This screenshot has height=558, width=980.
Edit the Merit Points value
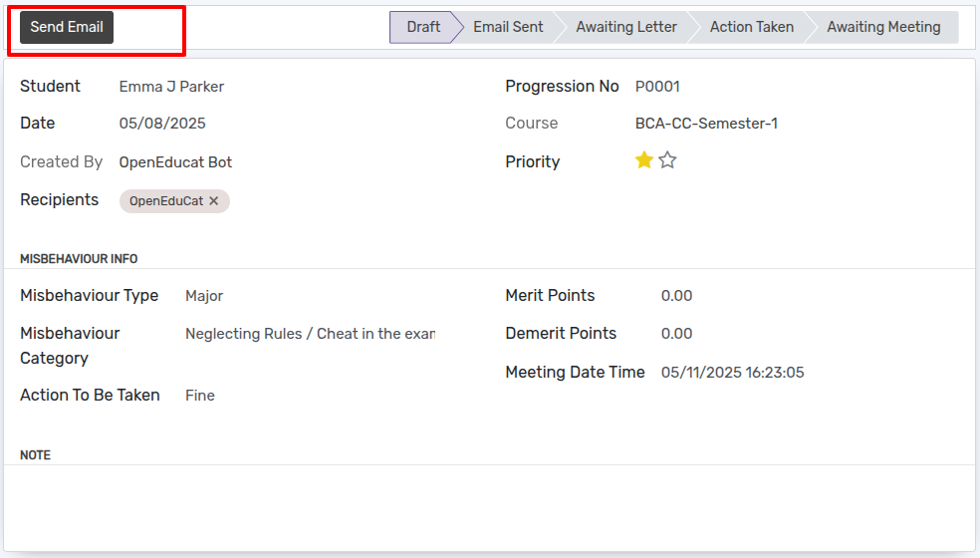(677, 296)
